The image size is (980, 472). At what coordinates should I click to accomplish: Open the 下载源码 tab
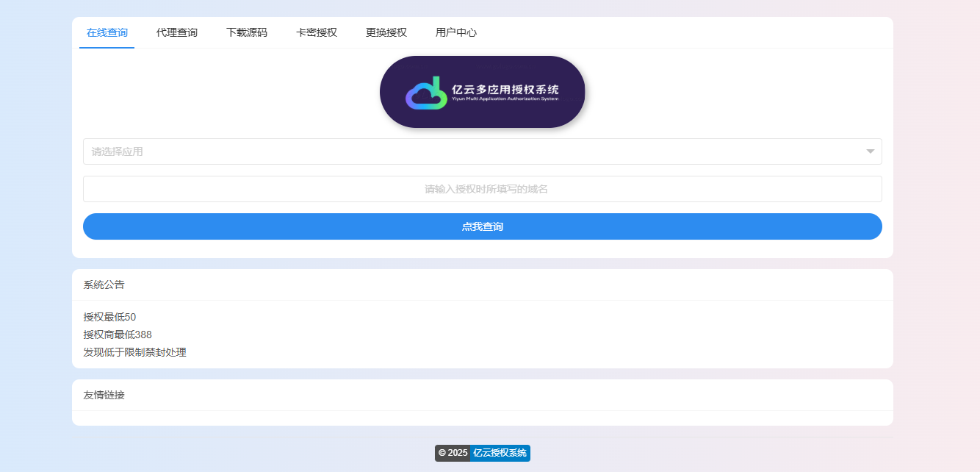pos(246,32)
